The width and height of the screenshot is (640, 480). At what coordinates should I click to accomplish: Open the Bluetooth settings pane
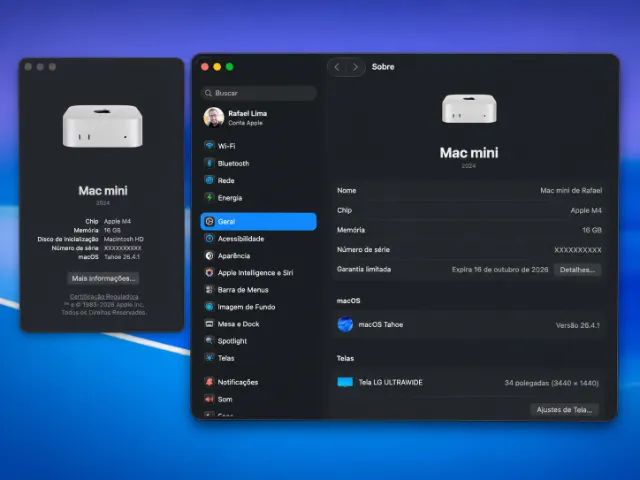coord(259,163)
